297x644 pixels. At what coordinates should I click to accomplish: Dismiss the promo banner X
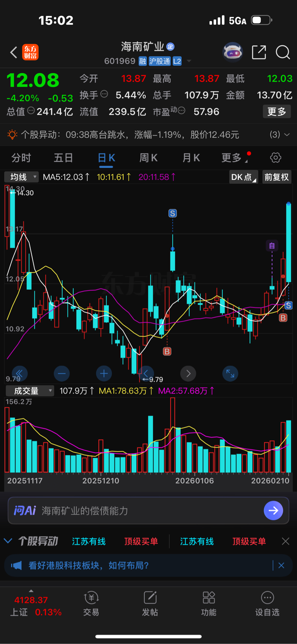click(x=281, y=565)
